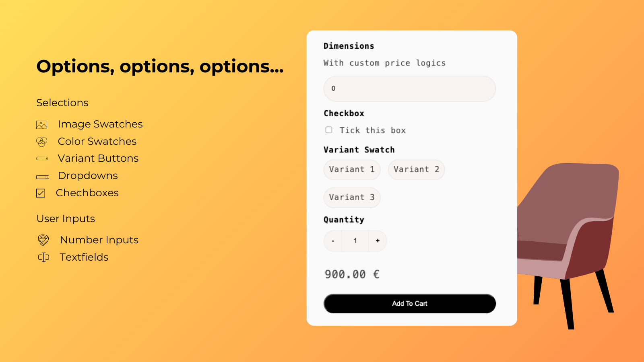Toggle the box under the Checkbox heading
The width and height of the screenshot is (644, 362).
point(329,130)
